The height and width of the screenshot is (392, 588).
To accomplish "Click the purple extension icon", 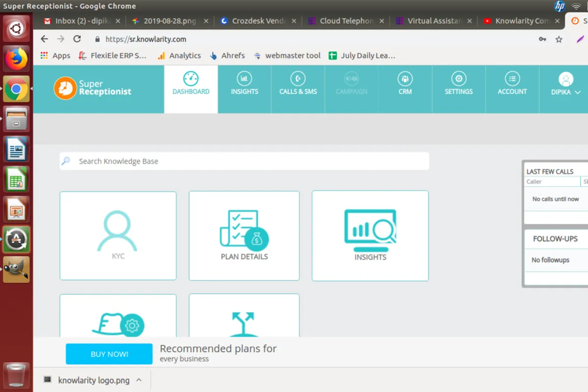I will (x=581, y=39).
